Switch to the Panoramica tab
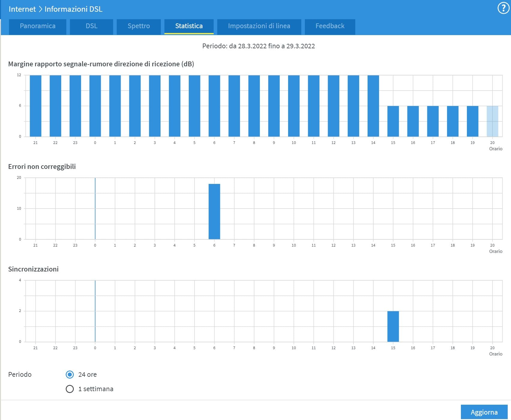This screenshot has height=420, width=511. [38, 26]
